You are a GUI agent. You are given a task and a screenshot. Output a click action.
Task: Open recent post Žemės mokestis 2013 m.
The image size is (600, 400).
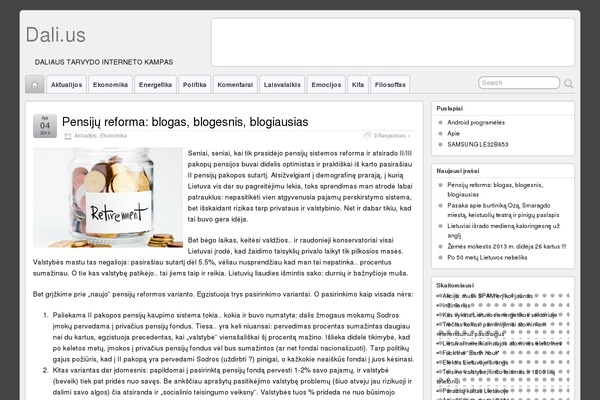pyautogui.click(x=507, y=247)
